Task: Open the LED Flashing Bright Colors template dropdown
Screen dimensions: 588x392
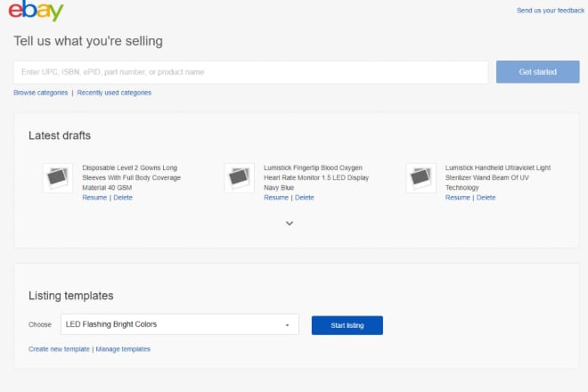Action: click(180, 324)
